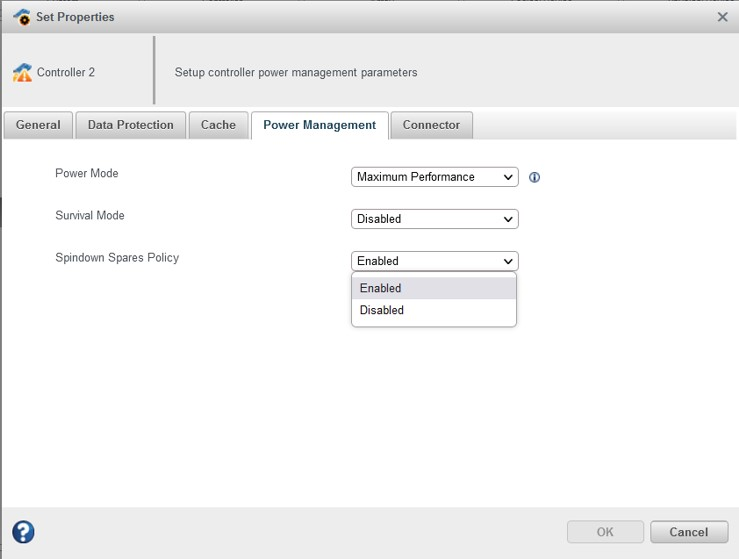Go to the Cache tab
Screen dimensions: 739x559
coord(218,125)
